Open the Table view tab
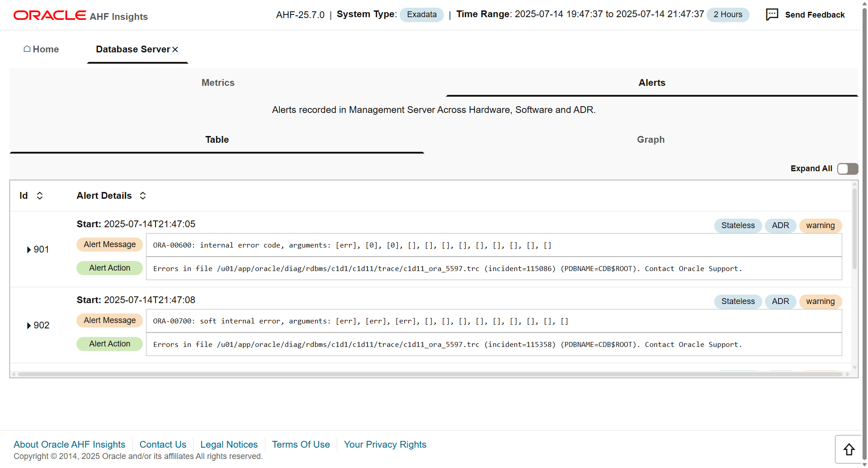The height and width of the screenshot is (468, 868). point(217,140)
